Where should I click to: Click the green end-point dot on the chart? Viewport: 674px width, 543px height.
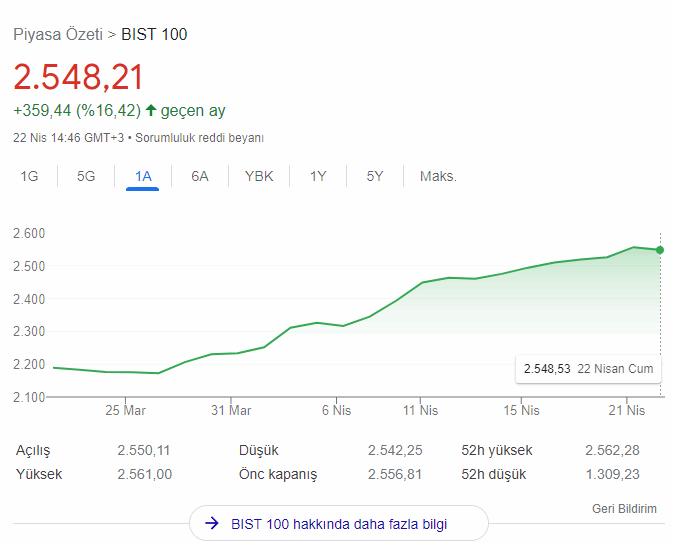point(660,250)
